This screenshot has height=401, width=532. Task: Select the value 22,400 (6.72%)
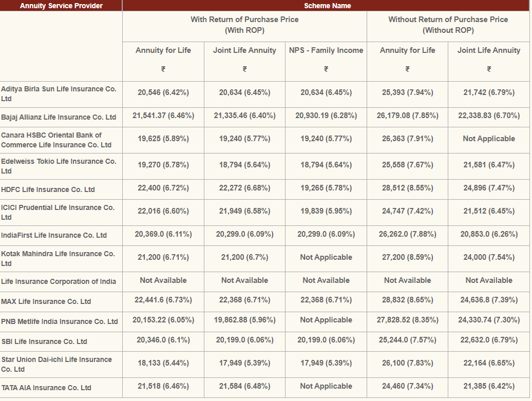point(163,187)
